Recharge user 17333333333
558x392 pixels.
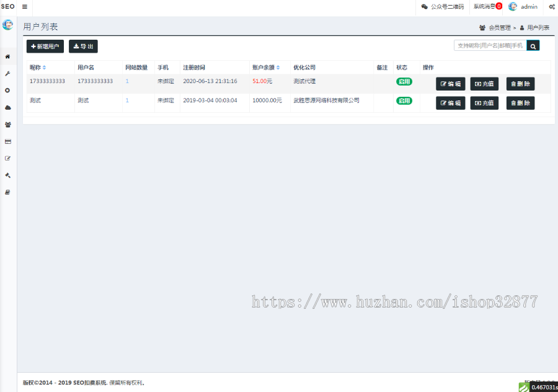pos(484,84)
